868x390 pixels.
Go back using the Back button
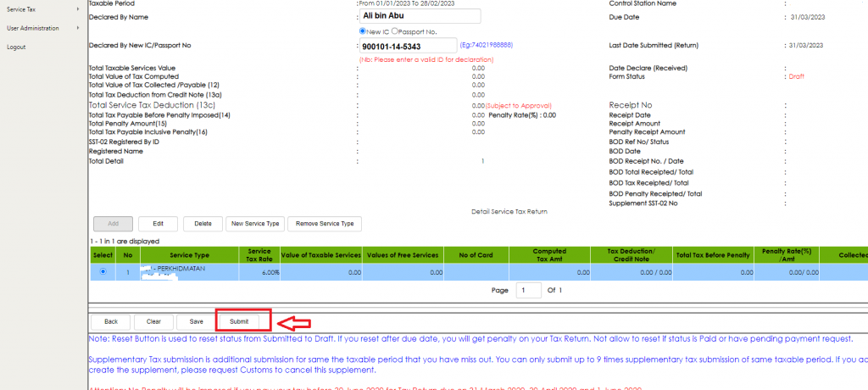click(x=110, y=321)
